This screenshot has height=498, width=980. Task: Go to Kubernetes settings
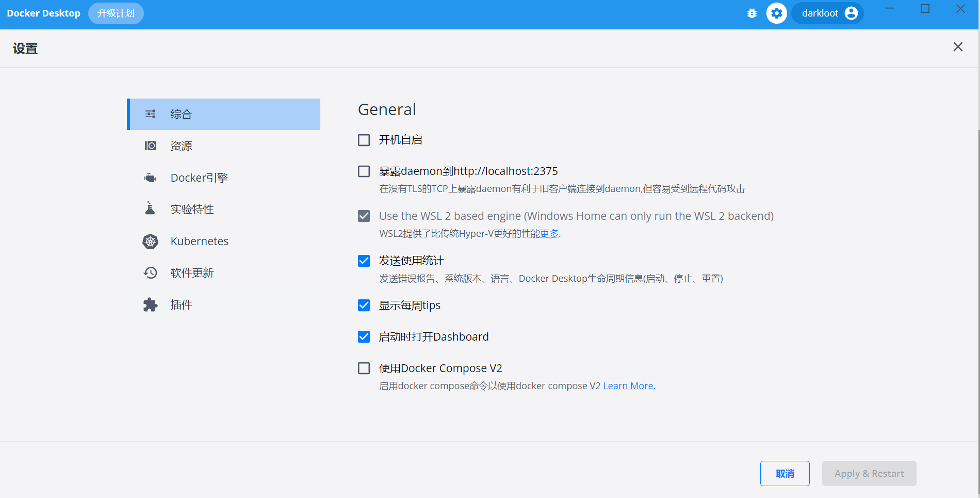click(224, 241)
